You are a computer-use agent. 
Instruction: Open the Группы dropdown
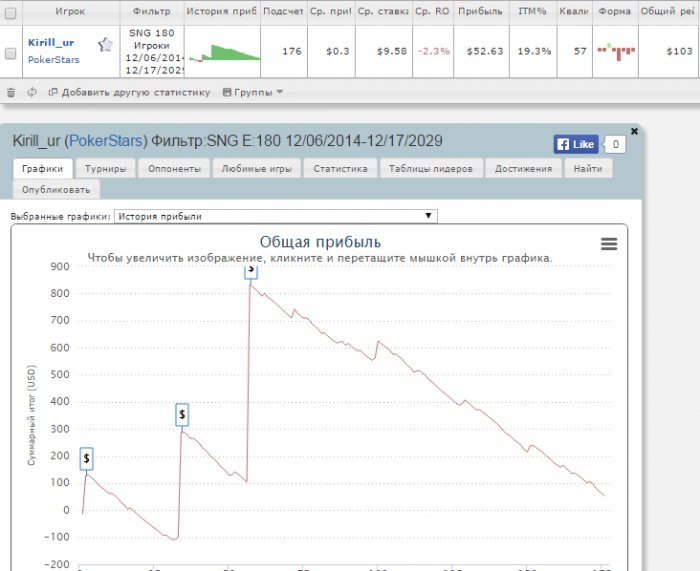253,92
